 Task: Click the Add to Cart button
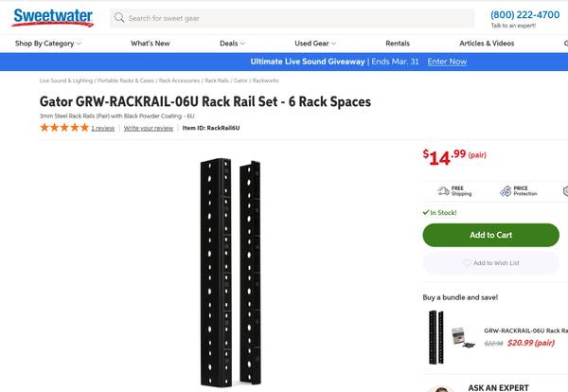(490, 235)
